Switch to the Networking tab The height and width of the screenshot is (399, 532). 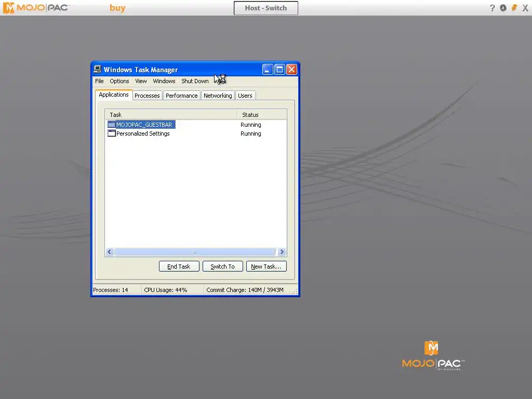218,96
